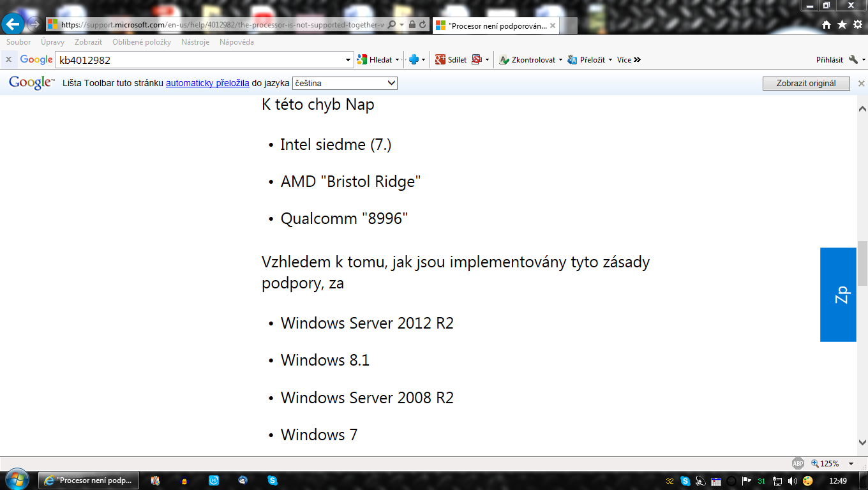Click Přihlásit to sign in
Viewport: 868px width, 490px height.
click(830, 59)
